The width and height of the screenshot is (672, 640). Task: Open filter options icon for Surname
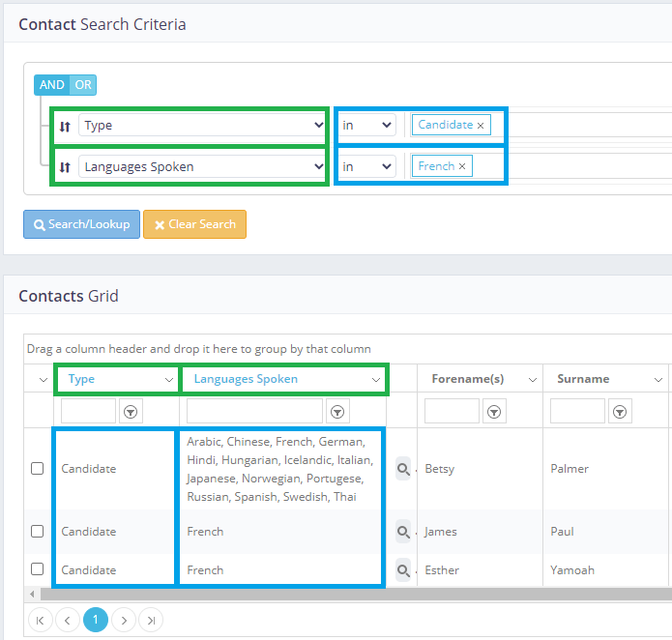(x=620, y=412)
